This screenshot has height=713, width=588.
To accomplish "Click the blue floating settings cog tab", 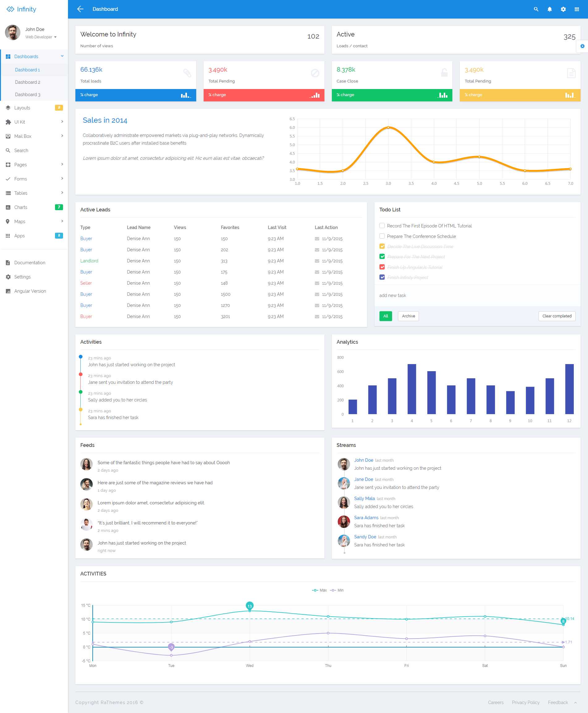I will (582, 46).
